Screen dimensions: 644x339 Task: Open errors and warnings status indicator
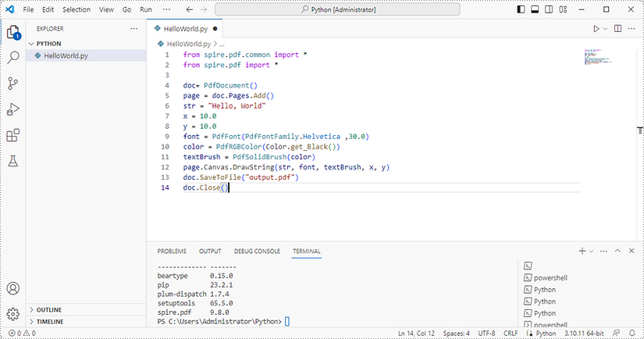tap(22, 334)
